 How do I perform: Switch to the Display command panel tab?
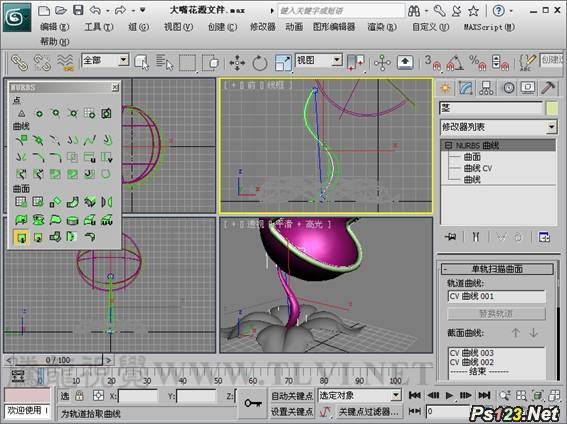click(x=528, y=88)
